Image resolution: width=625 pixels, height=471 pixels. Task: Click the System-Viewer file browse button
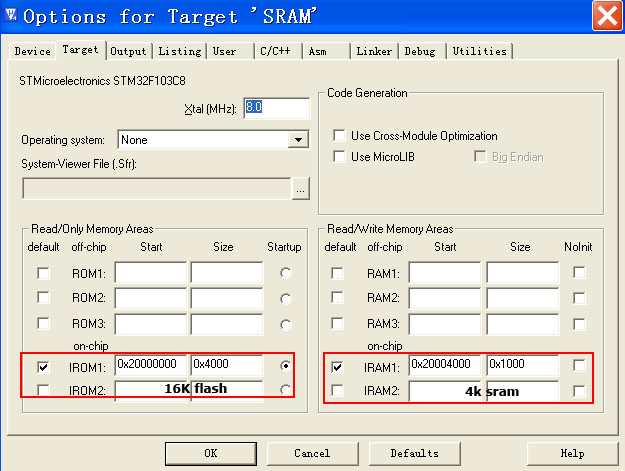click(x=301, y=188)
